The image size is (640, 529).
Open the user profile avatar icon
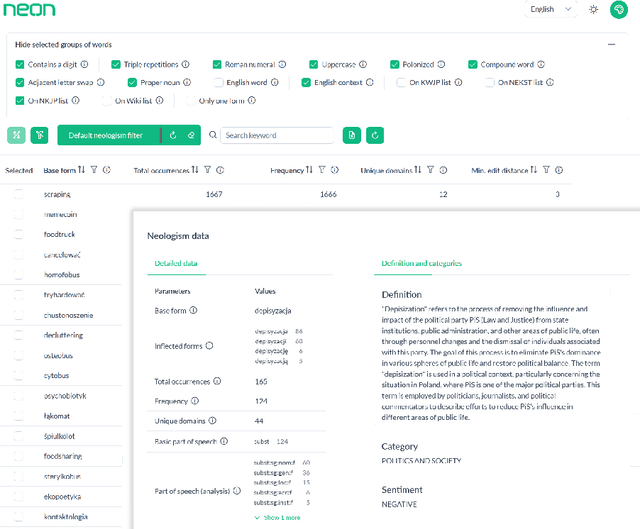[619, 9]
